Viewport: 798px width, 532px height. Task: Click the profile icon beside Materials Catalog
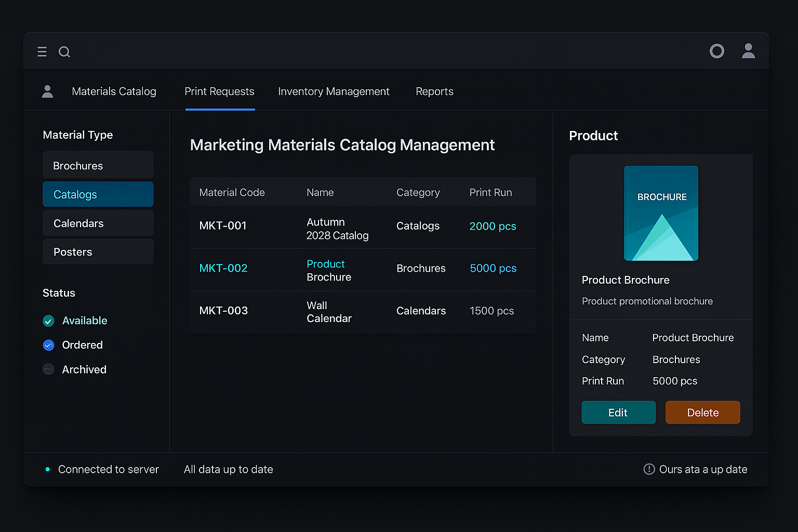point(47,91)
